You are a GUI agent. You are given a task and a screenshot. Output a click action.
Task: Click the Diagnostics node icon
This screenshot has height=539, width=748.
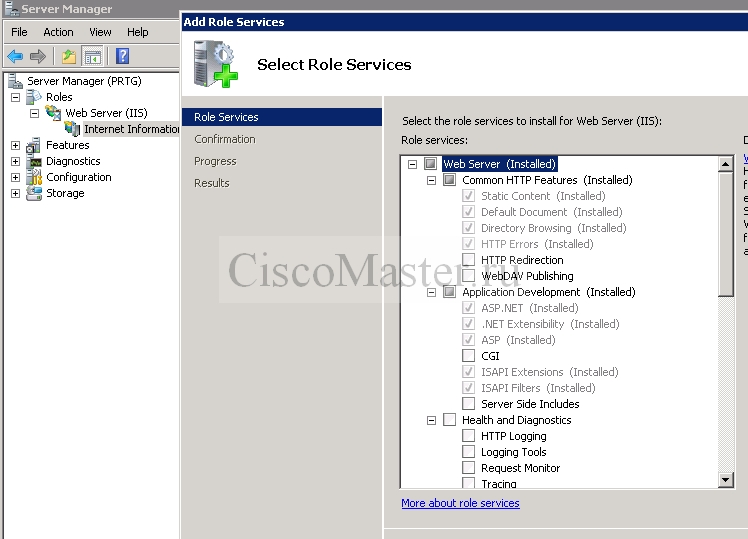click(x=34, y=161)
